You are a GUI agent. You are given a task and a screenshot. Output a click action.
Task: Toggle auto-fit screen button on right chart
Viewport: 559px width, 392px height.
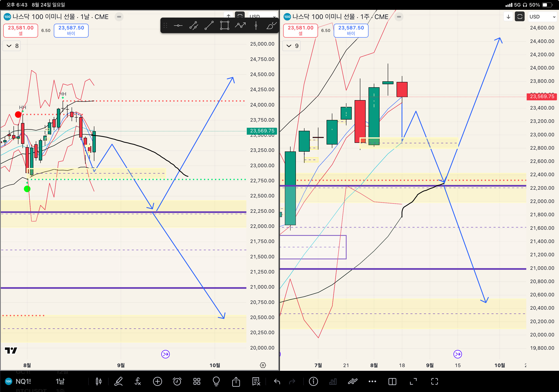[x=520, y=17]
